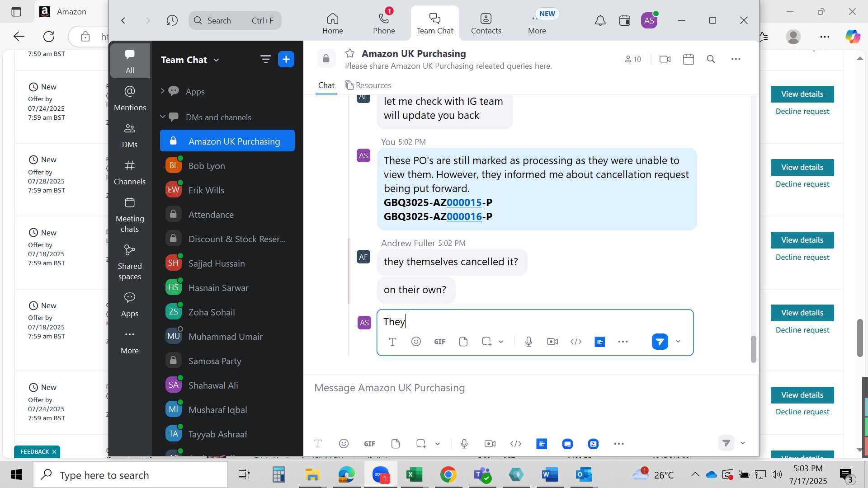Open the chat list filter icon
868x488 pixels.
[265, 59]
